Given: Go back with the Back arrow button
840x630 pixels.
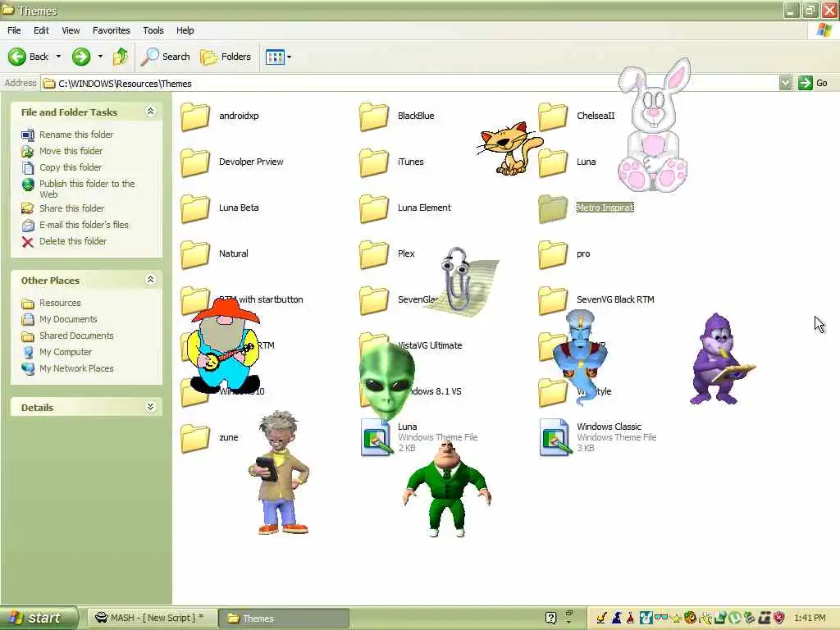Looking at the screenshot, I should pos(28,57).
